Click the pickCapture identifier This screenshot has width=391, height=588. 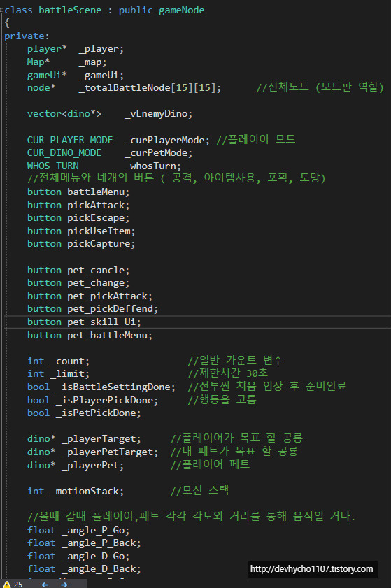coord(101,244)
